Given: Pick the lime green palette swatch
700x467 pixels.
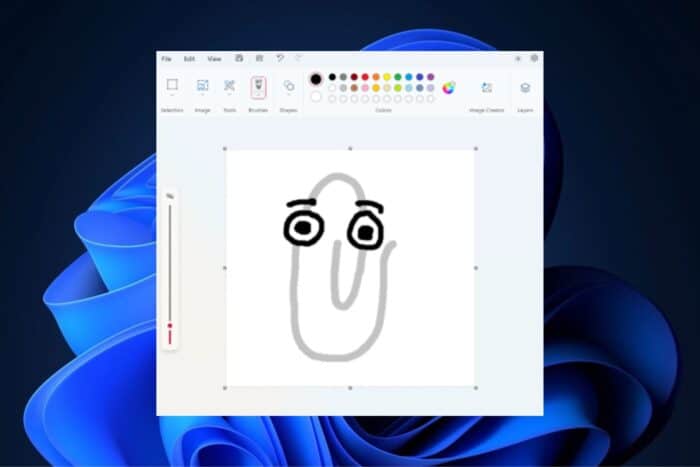Looking at the screenshot, I should pos(398,88).
